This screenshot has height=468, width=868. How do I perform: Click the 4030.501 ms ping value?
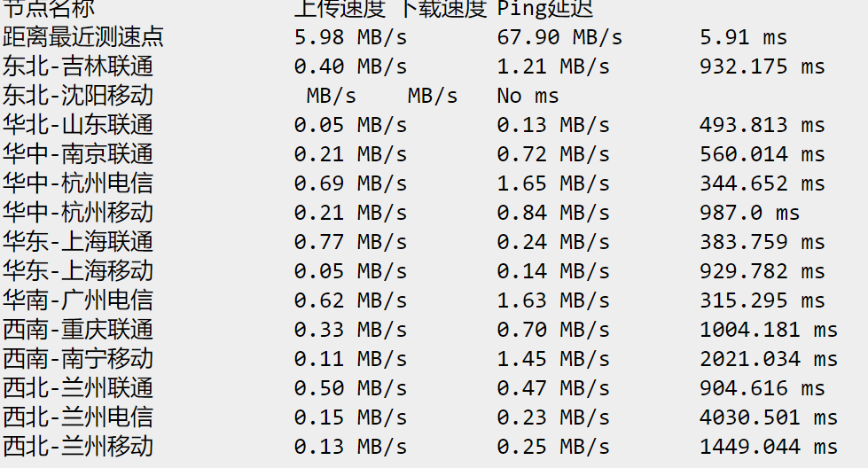[x=768, y=417]
